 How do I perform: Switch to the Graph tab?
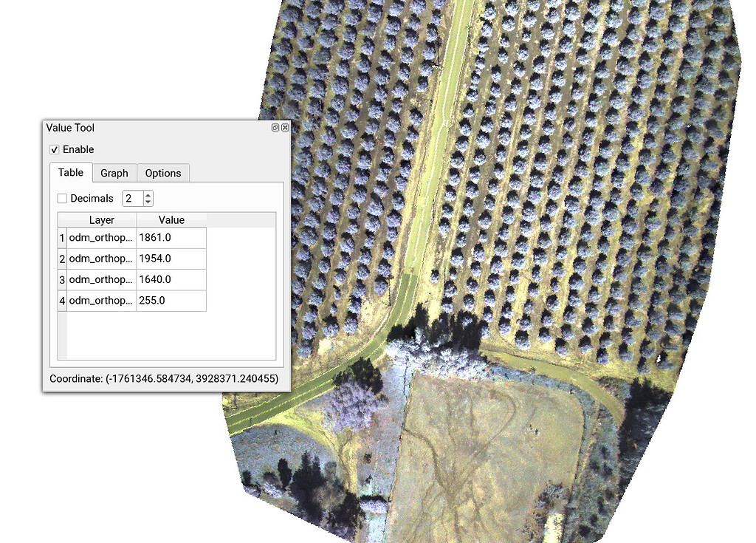pyautogui.click(x=114, y=173)
